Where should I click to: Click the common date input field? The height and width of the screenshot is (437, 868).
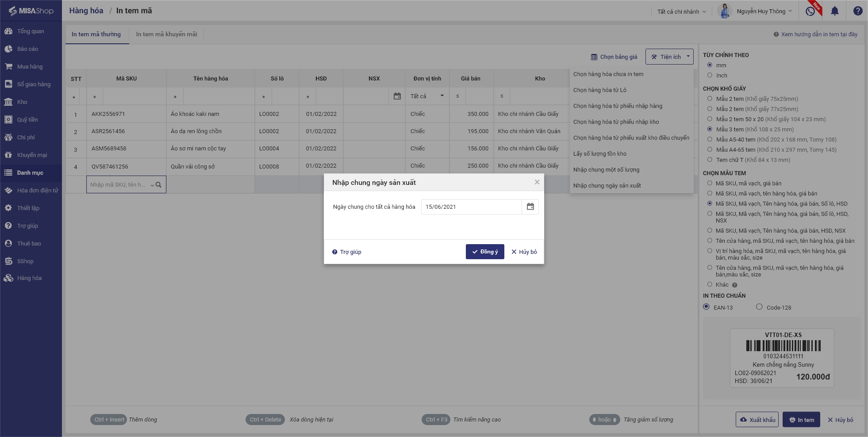coord(472,207)
